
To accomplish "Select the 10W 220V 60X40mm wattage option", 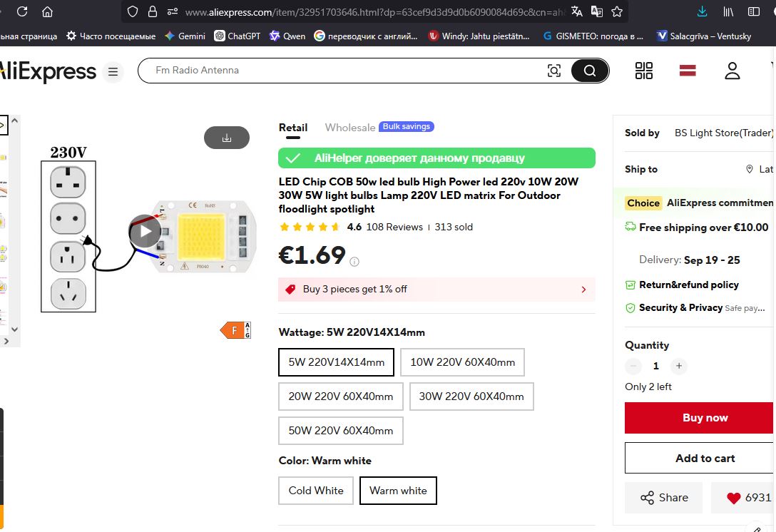I will [462, 362].
